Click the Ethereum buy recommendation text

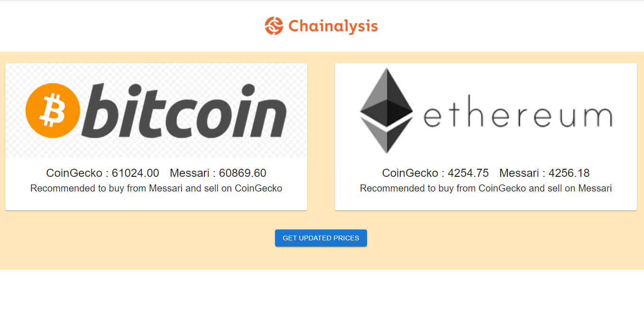(x=486, y=188)
